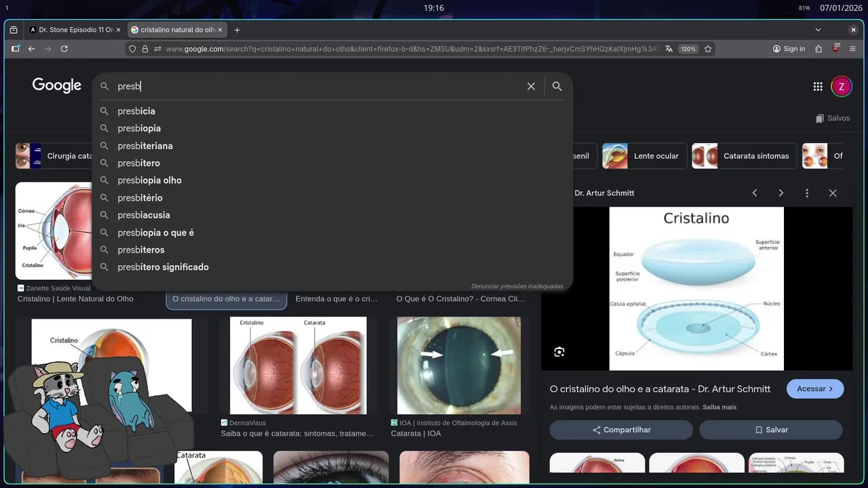Click the uBlock extension icon with badge
This screenshot has width=868, height=488.
[x=836, y=49]
